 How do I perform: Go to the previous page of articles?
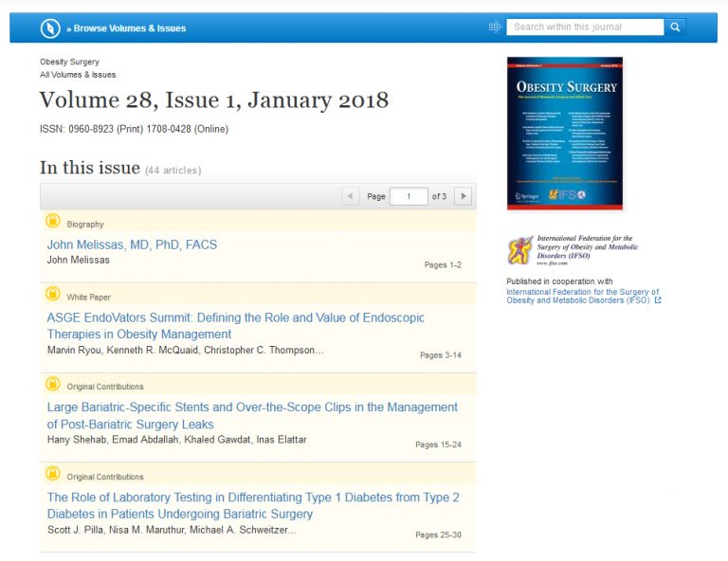click(350, 196)
